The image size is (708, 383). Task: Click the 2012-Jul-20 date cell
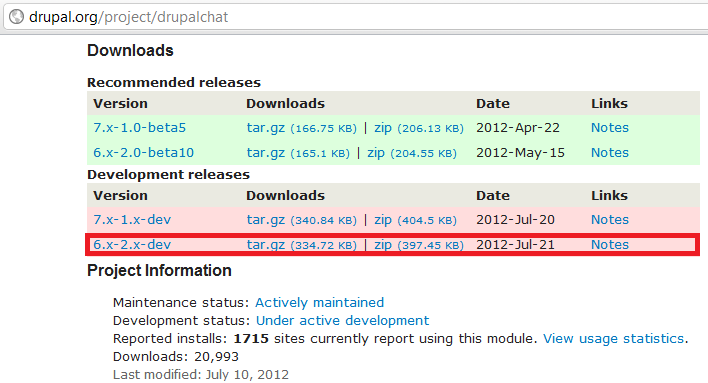tap(515, 220)
